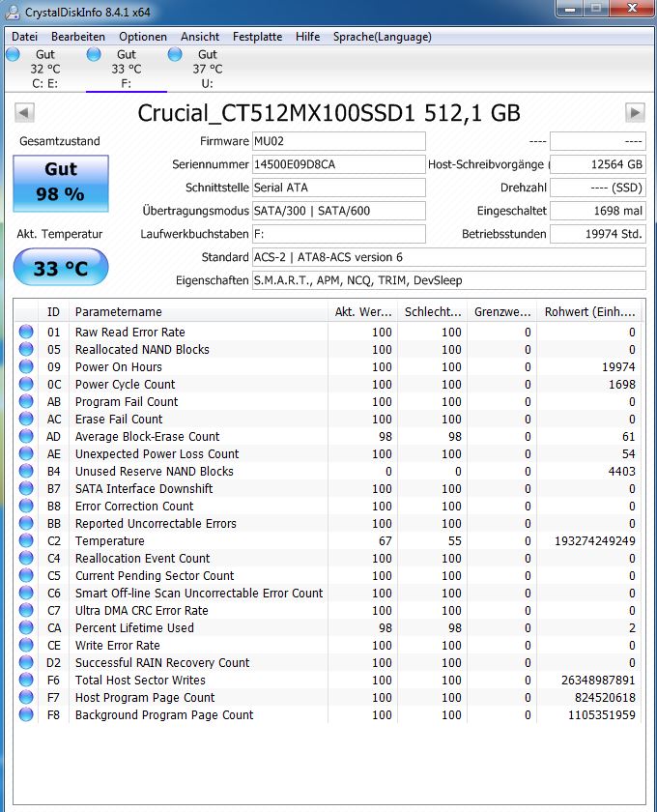Click the raw value 26348987891
657x812 pixels.
click(x=598, y=680)
